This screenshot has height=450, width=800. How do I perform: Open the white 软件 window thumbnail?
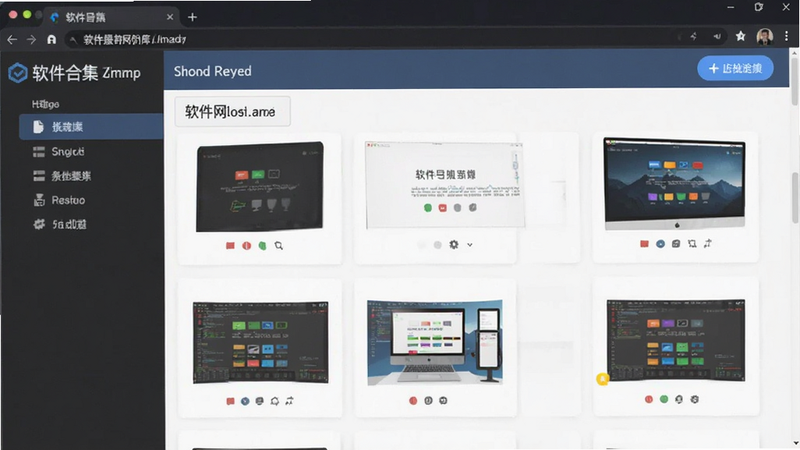pos(444,185)
